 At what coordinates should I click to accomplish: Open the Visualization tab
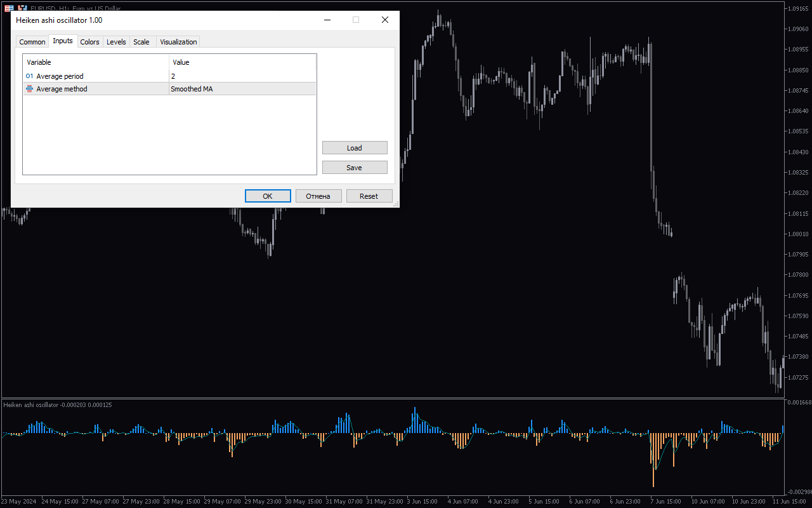tap(178, 42)
